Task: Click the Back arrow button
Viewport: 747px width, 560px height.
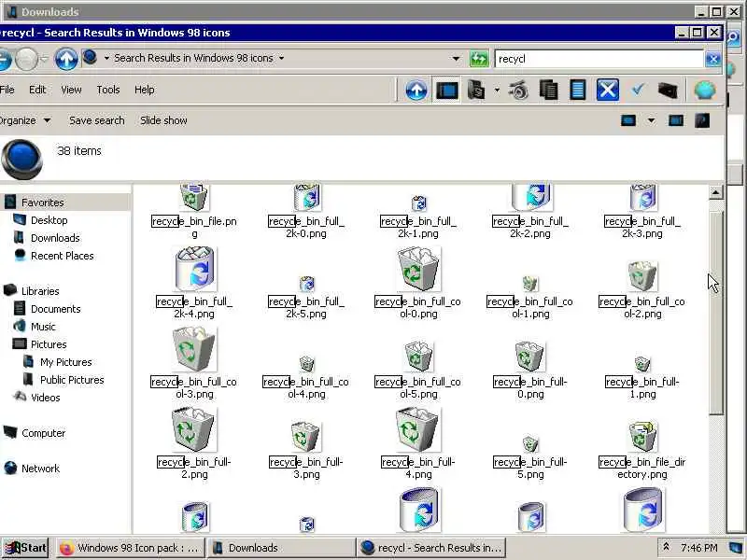Action: pyautogui.click(x=5, y=60)
